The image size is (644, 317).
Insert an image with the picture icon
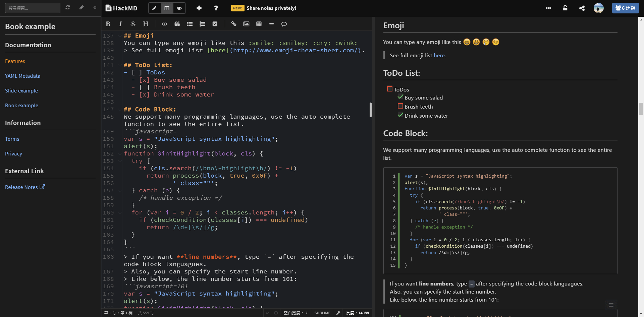pyautogui.click(x=246, y=24)
